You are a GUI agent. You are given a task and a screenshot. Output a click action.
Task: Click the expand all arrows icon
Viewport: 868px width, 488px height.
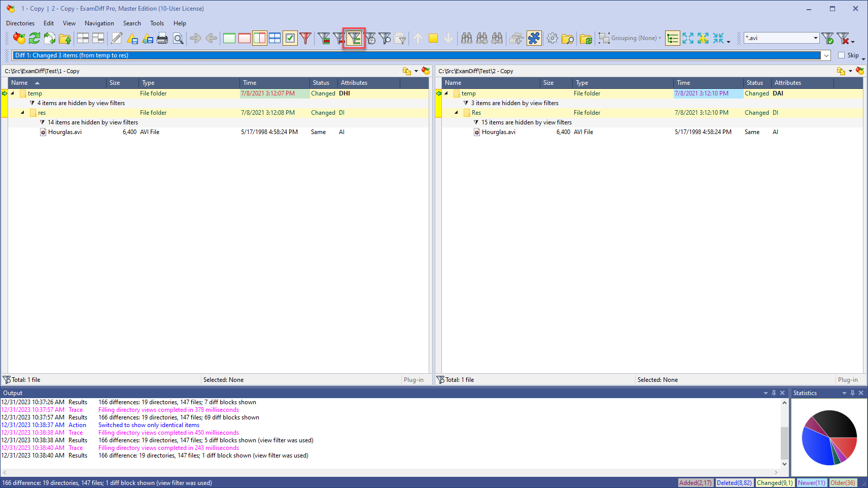(x=688, y=38)
